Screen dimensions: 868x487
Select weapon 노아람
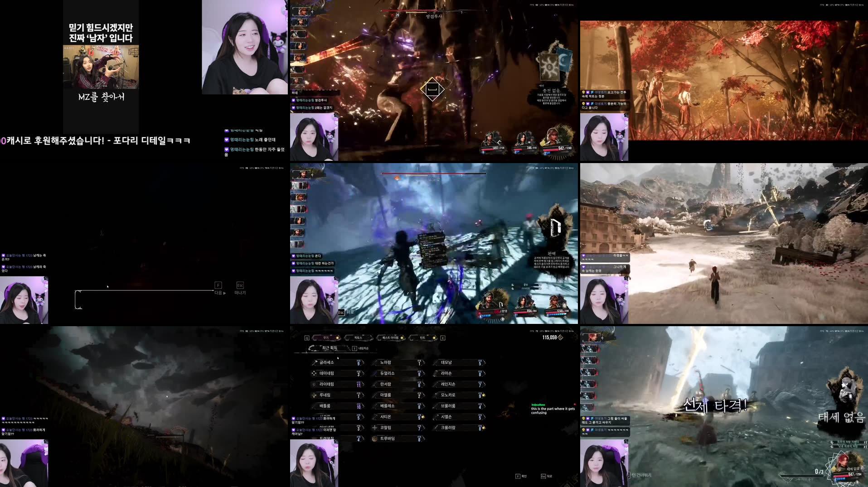pyautogui.click(x=398, y=362)
